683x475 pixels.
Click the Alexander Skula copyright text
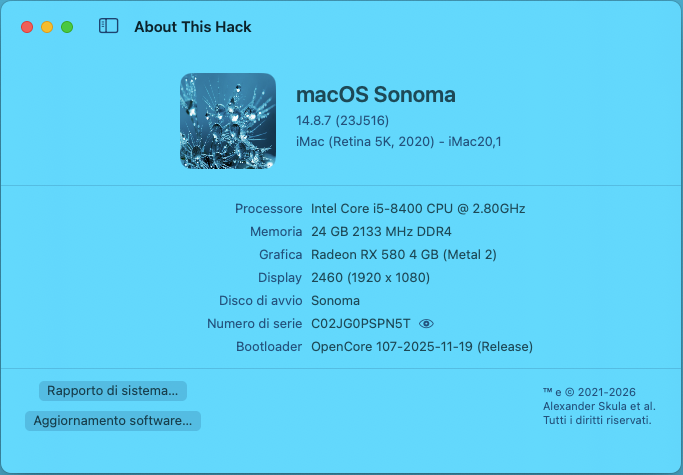pyautogui.click(x=599, y=406)
